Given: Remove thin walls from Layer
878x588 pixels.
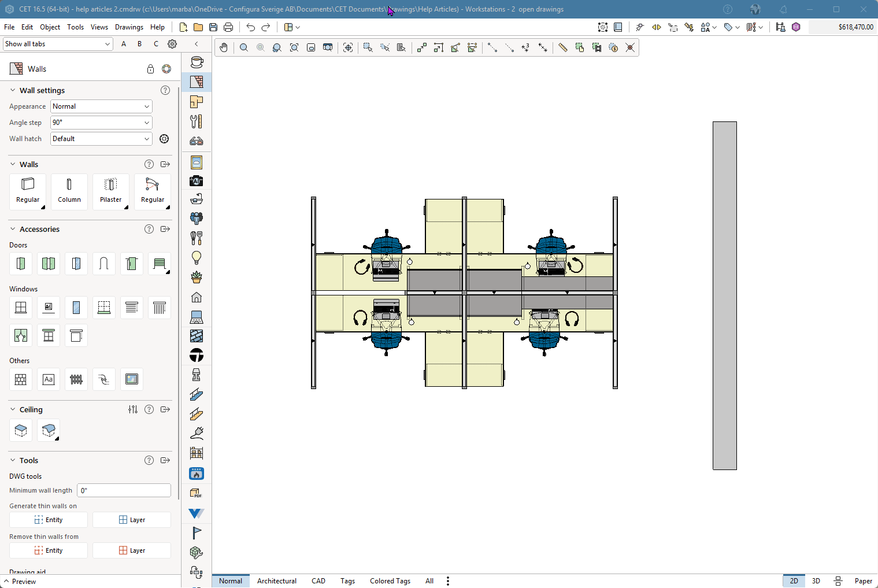Looking at the screenshot, I should [x=132, y=550].
